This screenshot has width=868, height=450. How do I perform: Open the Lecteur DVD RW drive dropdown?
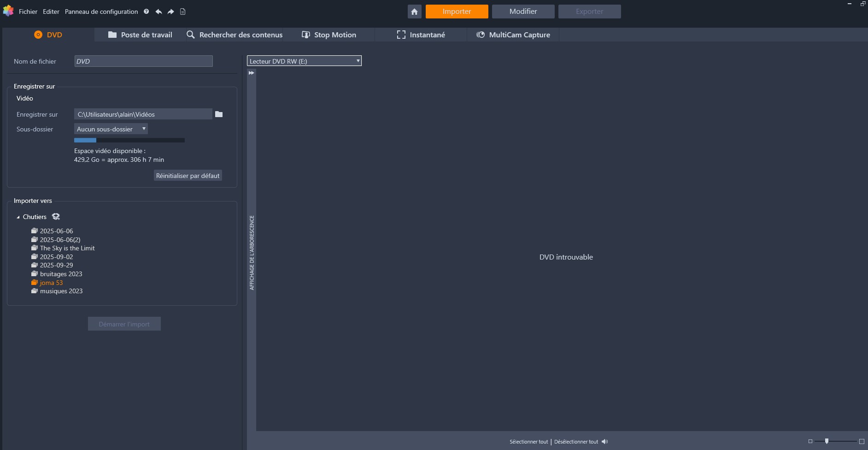tap(304, 61)
